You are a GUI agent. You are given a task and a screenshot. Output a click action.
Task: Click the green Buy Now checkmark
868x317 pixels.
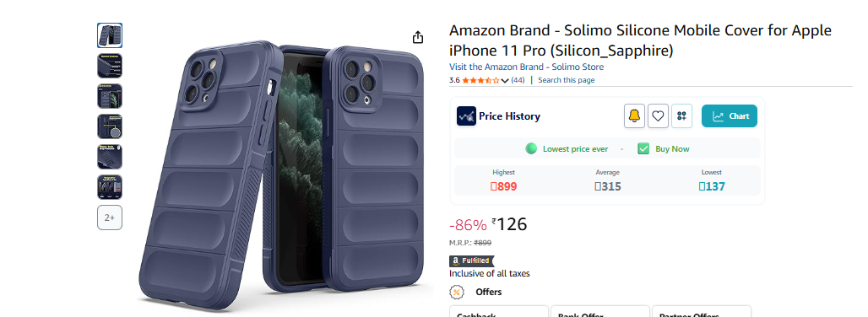(643, 148)
